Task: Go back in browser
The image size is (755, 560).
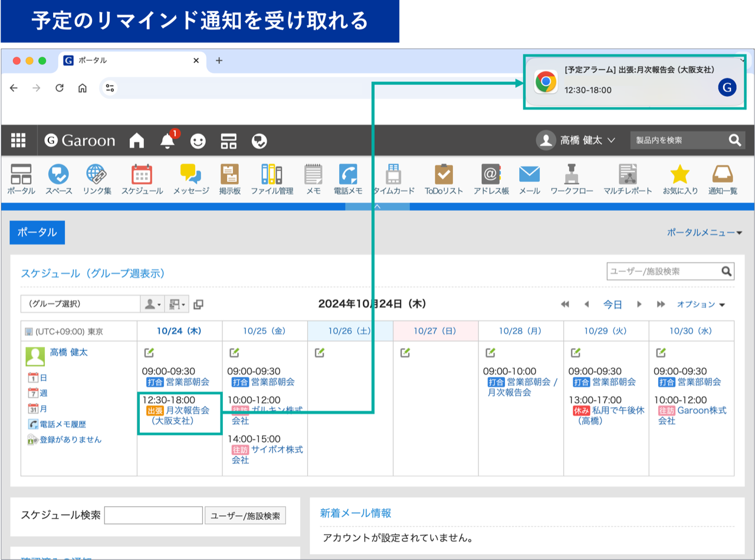Action: (x=14, y=89)
